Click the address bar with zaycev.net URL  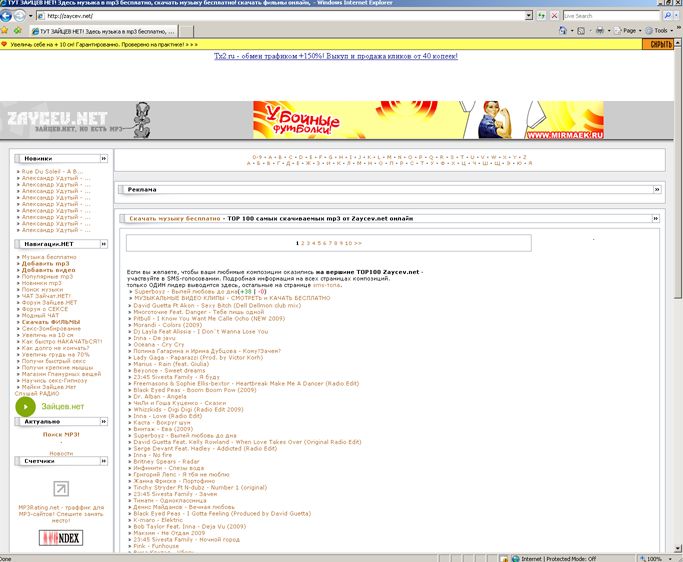(281, 16)
